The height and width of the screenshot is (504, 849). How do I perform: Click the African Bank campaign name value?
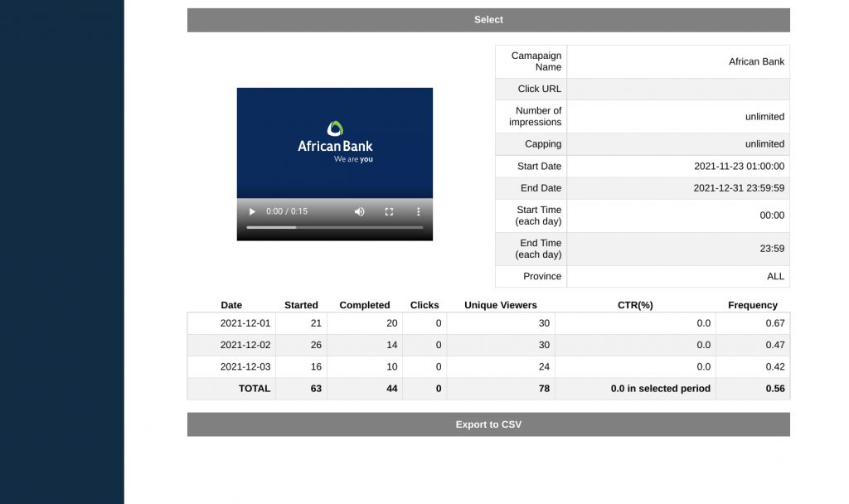755,61
